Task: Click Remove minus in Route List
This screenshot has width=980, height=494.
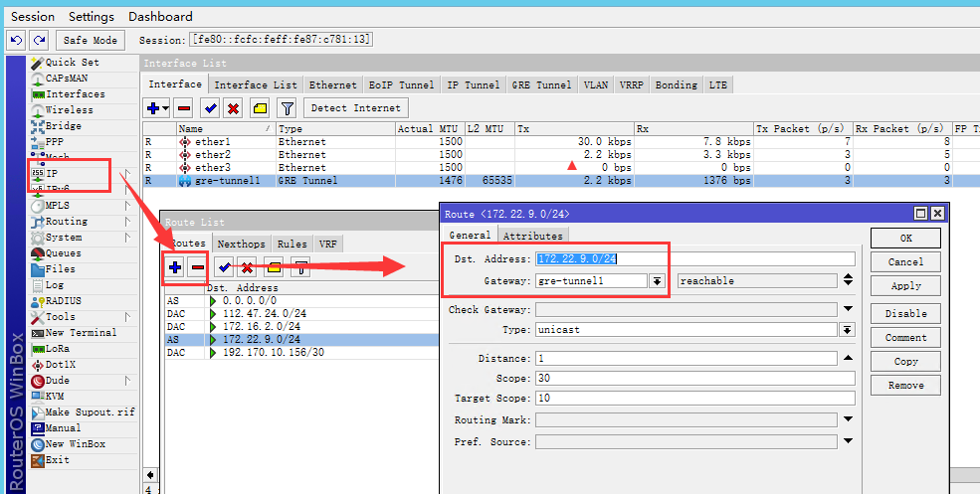Action: click(x=198, y=268)
